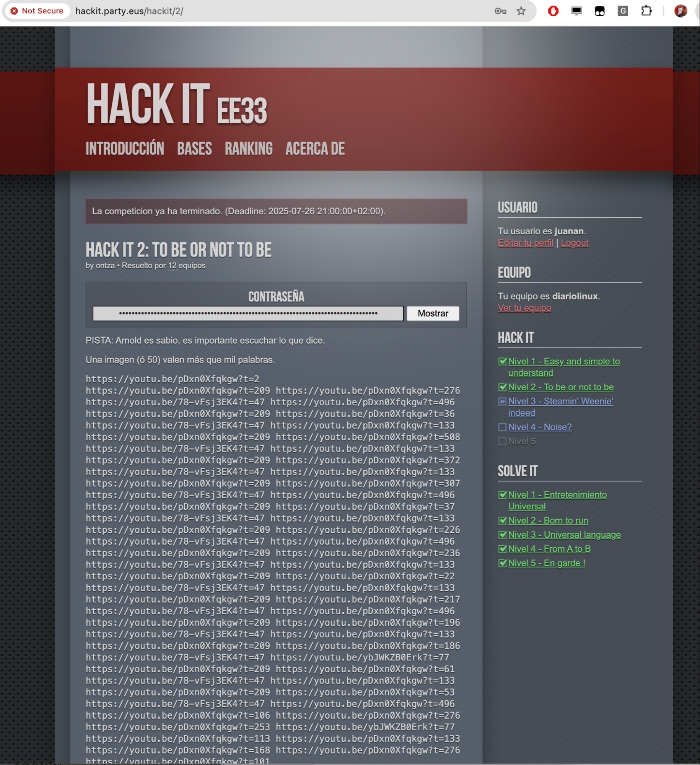Viewport: 700px width, 765px height.
Task: Open Ver tu equipo link
Action: pyautogui.click(x=524, y=308)
